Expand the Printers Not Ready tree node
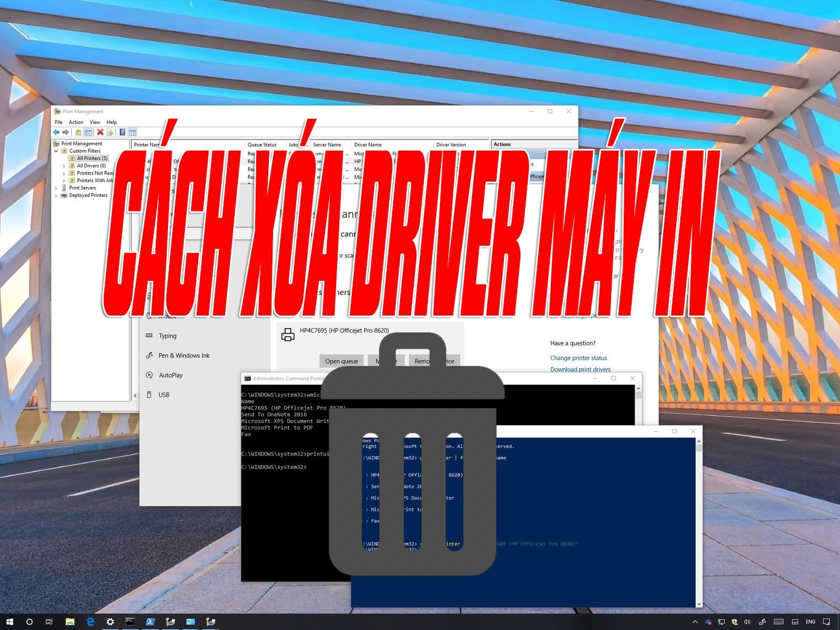Viewport: 840px width, 630px height. pos(64,173)
